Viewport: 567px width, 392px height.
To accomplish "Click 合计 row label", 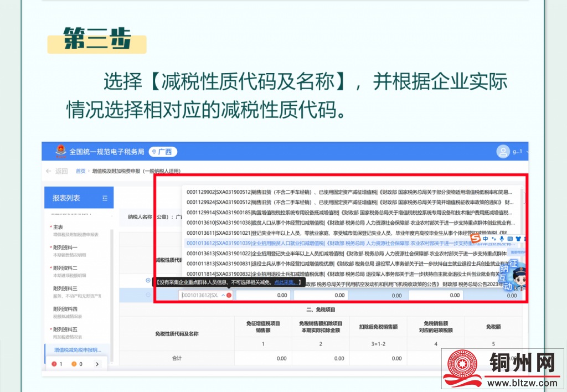I will [177, 358].
